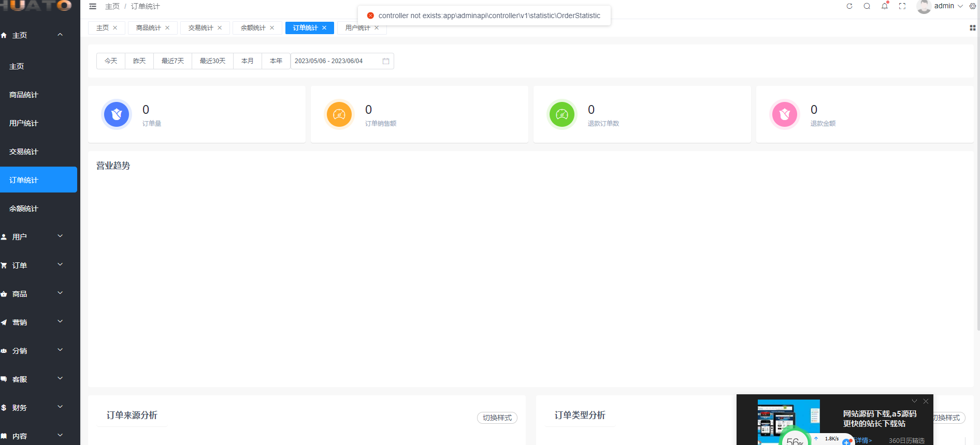Switch to the 交易统计 tab

pos(201,28)
